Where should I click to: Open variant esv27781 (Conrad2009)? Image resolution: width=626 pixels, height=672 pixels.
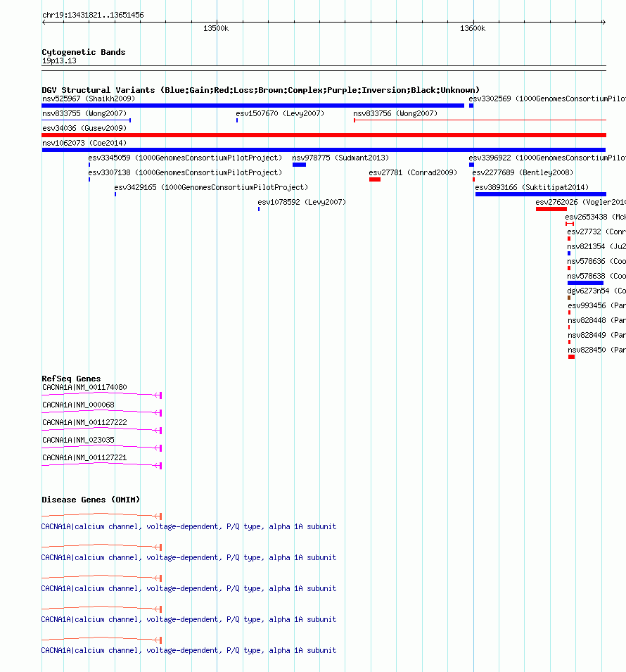click(413, 172)
